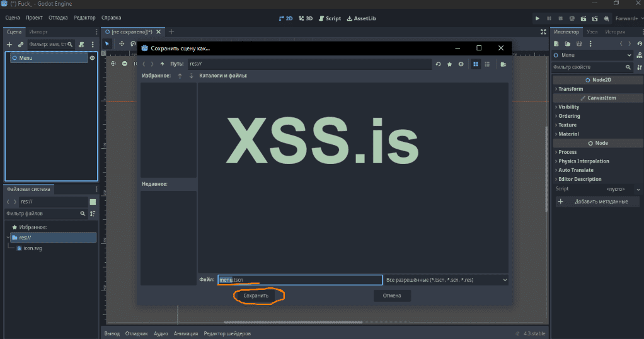The image size is (644, 339).
Task: Toggle visibility of the Menu node
Action: tap(93, 58)
